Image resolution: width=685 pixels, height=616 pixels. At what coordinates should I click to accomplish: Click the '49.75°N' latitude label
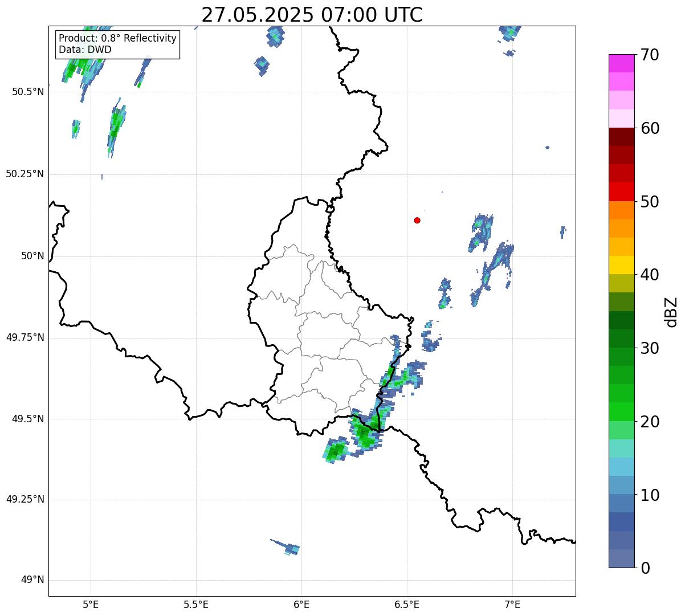click(25, 337)
